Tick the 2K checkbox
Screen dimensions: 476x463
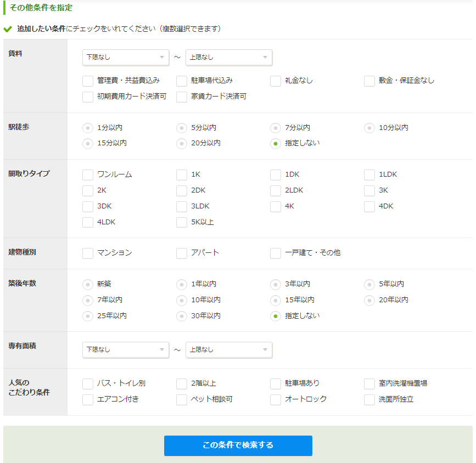tap(88, 190)
